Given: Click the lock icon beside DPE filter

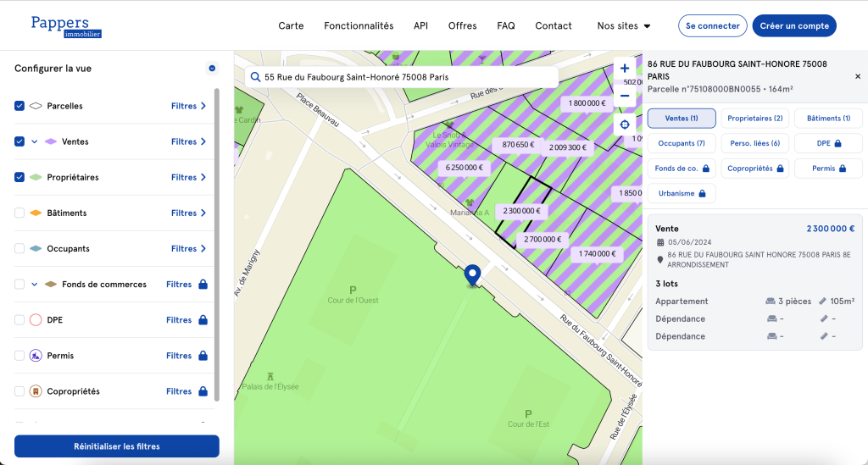Looking at the screenshot, I should click(203, 320).
